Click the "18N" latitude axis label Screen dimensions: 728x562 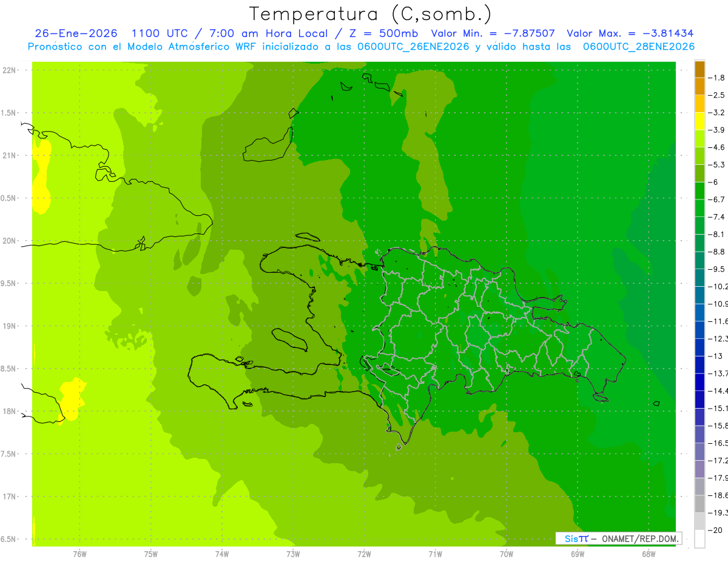[x=10, y=411]
